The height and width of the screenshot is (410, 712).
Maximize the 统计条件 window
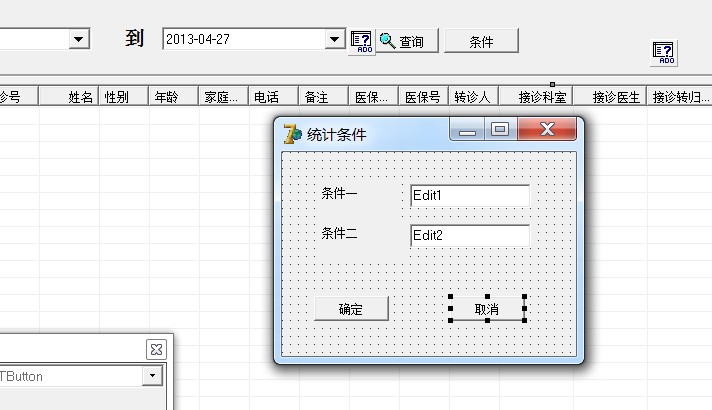[500, 130]
